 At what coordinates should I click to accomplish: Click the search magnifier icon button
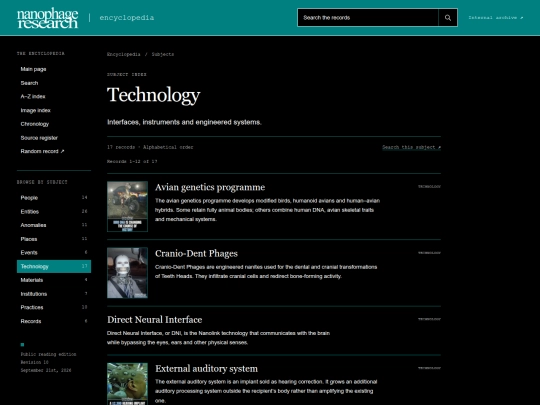point(448,18)
